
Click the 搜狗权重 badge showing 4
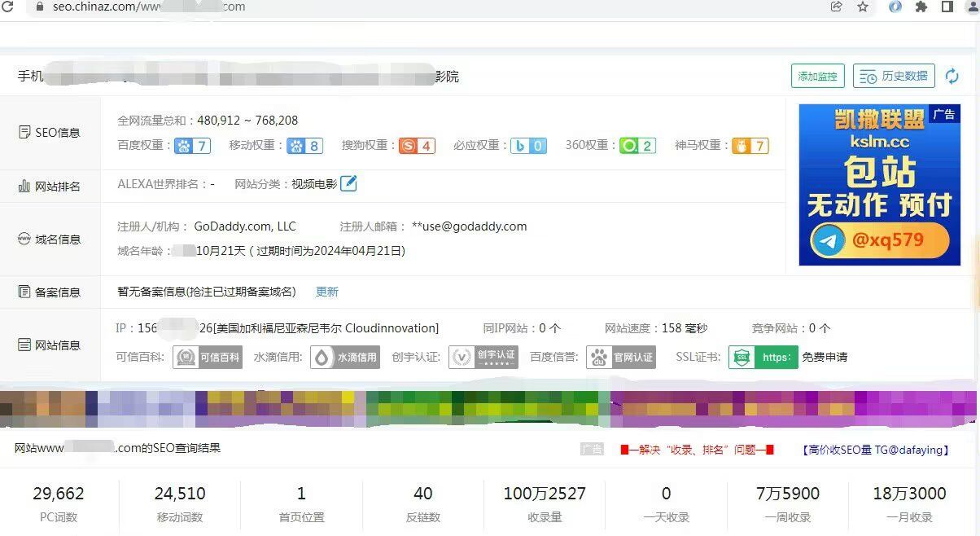(x=417, y=146)
